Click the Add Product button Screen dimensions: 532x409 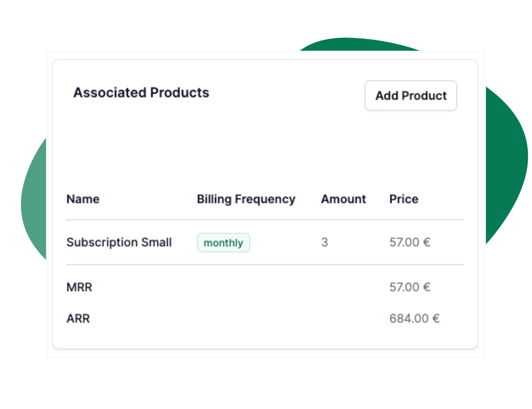click(410, 96)
